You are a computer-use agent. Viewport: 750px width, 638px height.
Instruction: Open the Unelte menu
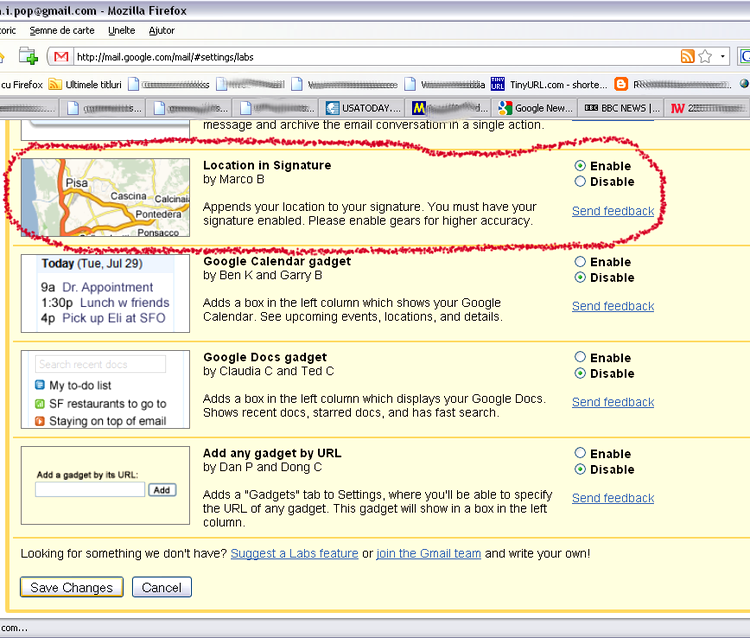(121, 31)
